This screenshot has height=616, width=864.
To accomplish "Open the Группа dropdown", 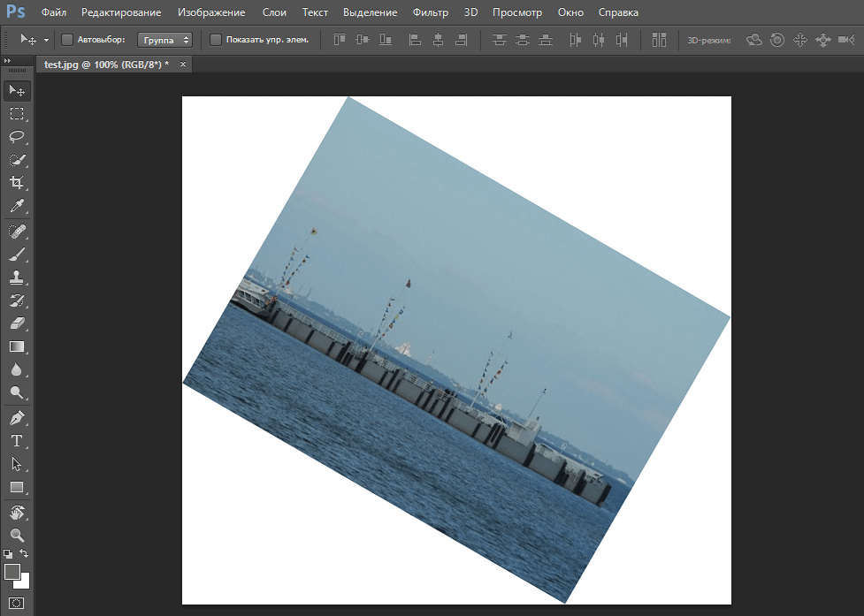I will tap(164, 40).
